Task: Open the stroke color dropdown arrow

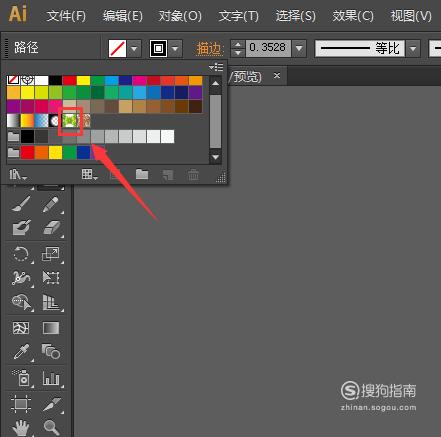Action: coord(175,49)
